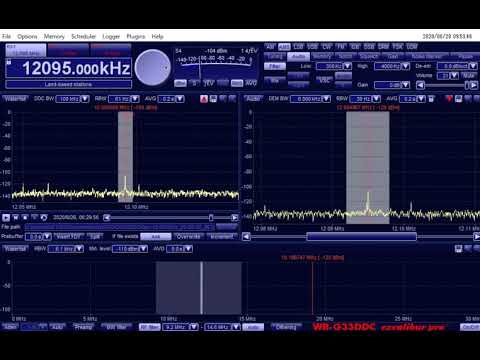Toggle the Preamp button

(83, 327)
